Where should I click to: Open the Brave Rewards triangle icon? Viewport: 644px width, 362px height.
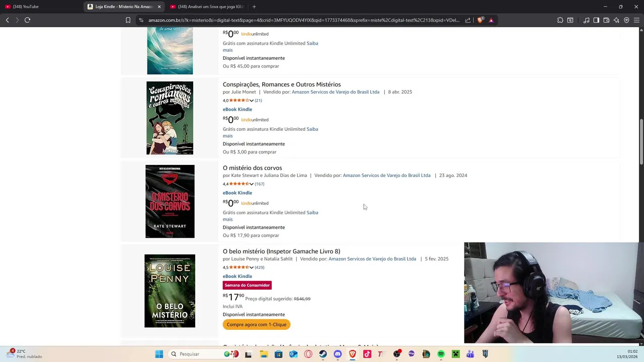pyautogui.click(x=491, y=20)
